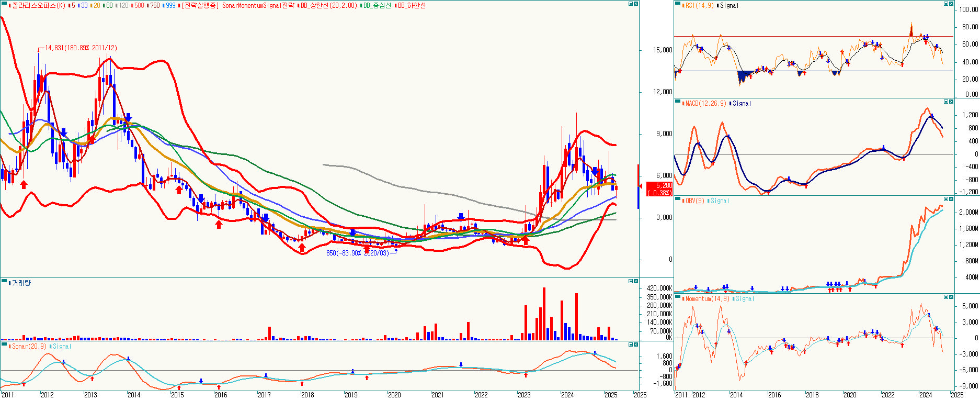Image resolution: width=980 pixels, height=400 pixels.
Task: Click the teal handle of the 거래량 panel
Action: point(4,281)
